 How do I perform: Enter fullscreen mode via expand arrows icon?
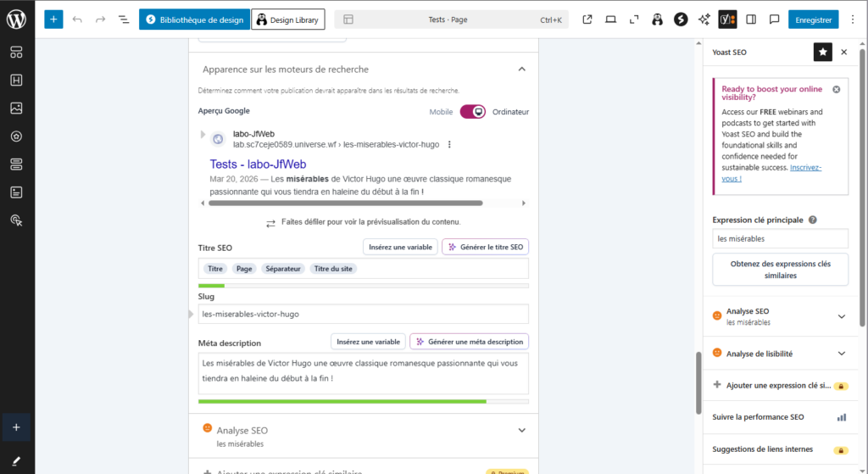(x=634, y=20)
